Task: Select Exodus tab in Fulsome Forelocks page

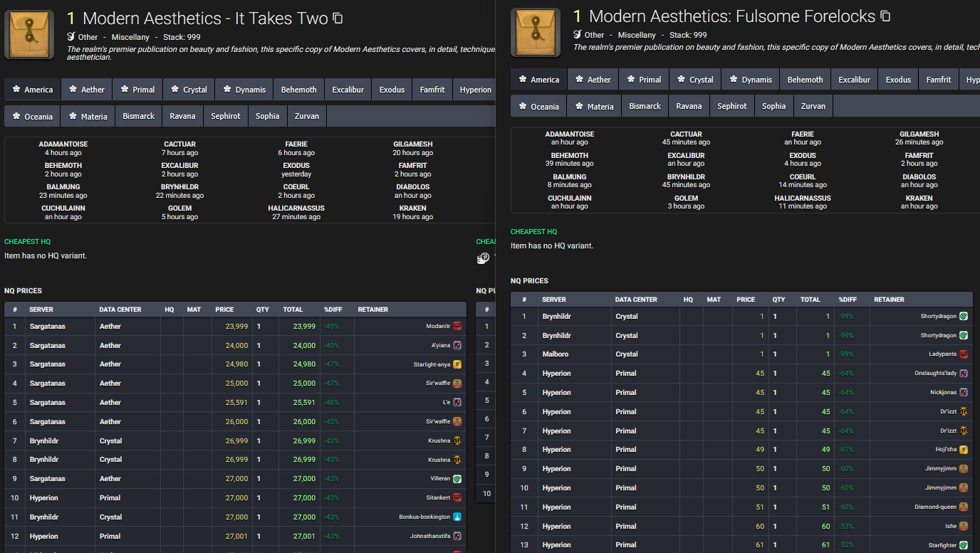Action: (x=898, y=80)
